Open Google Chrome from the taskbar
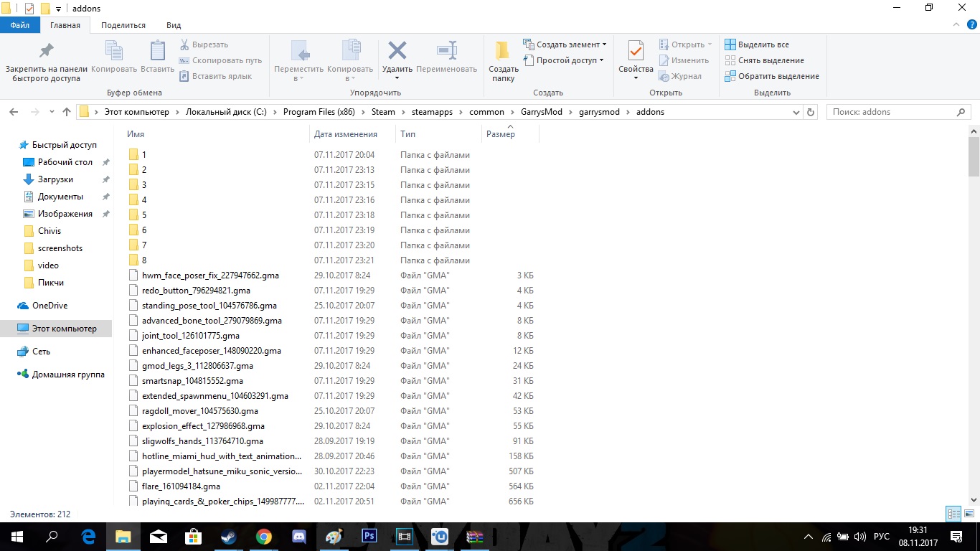The height and width of the screenshot is (551, 980). 264,537
